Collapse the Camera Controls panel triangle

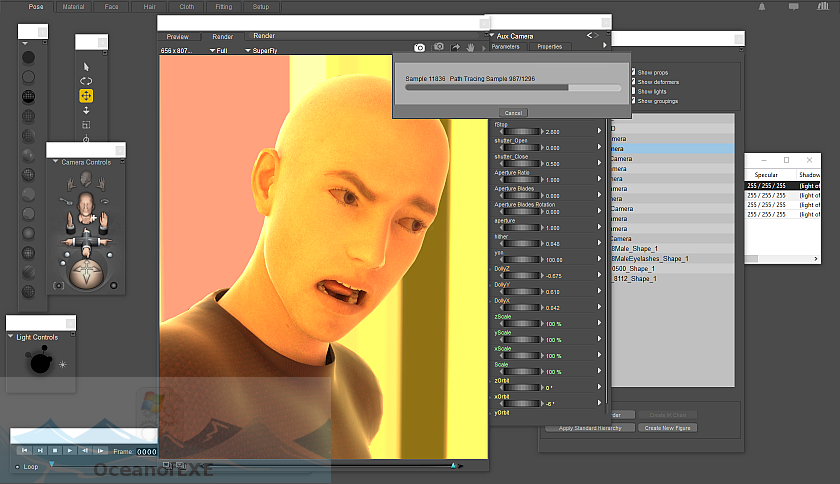click(x=54, y=161)
